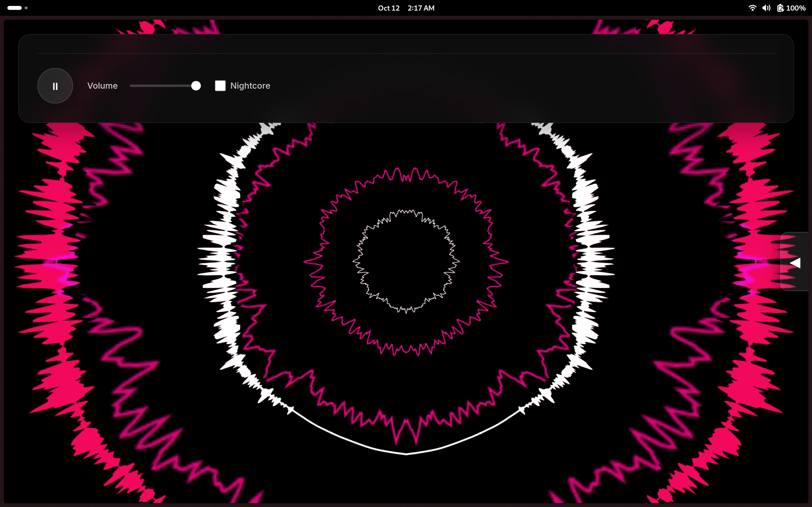Click the battery charging icon
The height and width of the screenshot is (507, 812).
[780, 8]
